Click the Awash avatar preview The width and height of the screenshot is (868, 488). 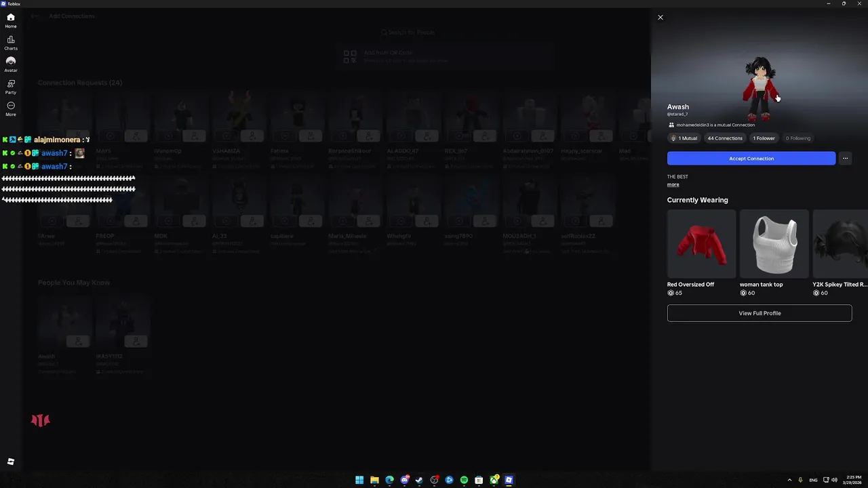[759, 88]
